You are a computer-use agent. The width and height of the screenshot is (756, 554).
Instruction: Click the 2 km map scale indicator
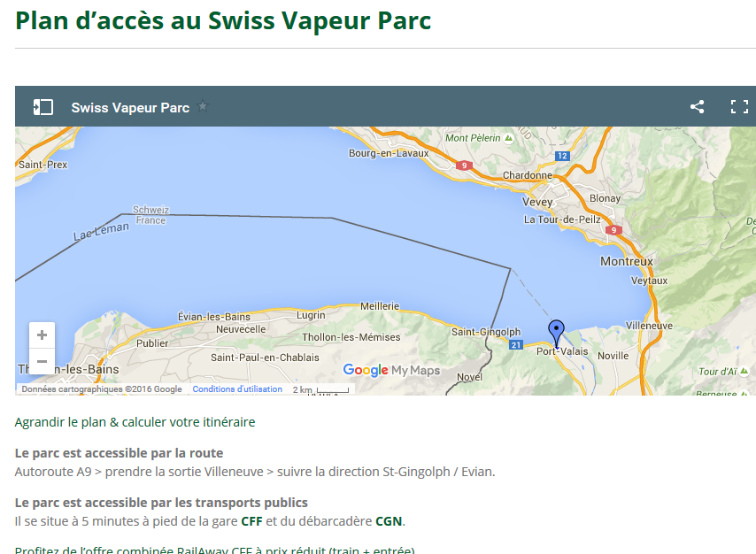(320, 389)
